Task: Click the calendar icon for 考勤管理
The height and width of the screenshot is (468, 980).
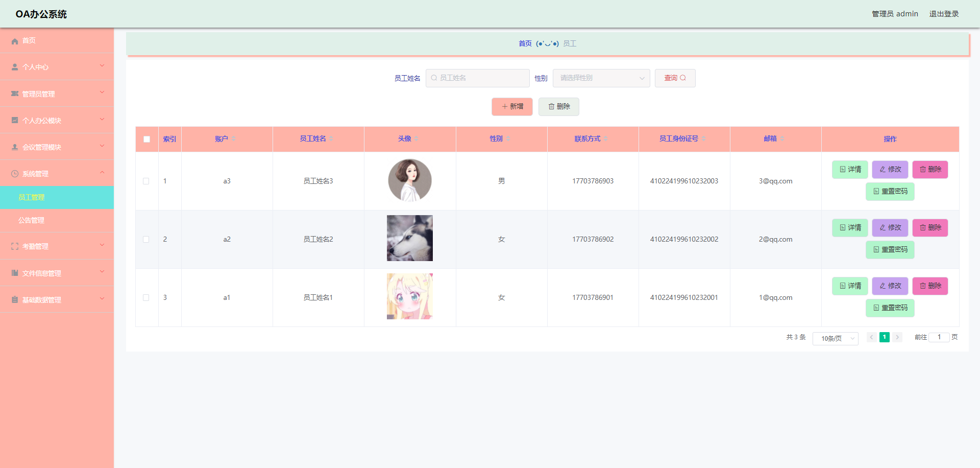Action: coord(14,246)
